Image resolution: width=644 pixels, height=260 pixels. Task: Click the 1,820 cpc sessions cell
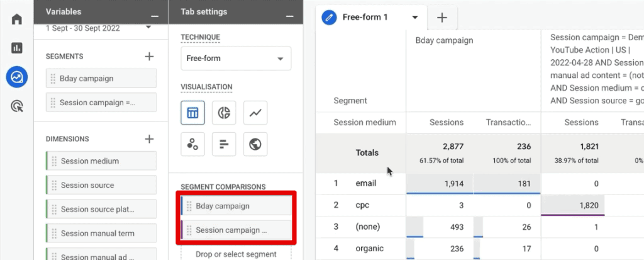(x=573, y=205)
